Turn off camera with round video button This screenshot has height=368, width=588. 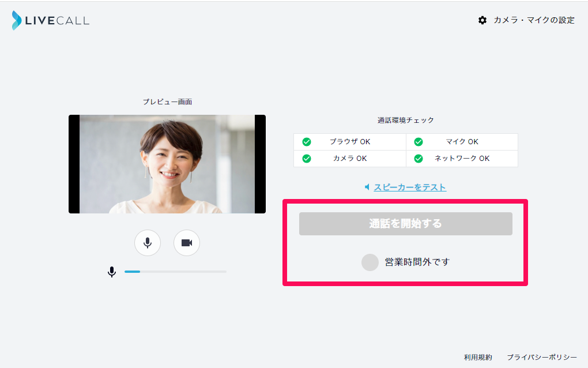tap(187, 243)
